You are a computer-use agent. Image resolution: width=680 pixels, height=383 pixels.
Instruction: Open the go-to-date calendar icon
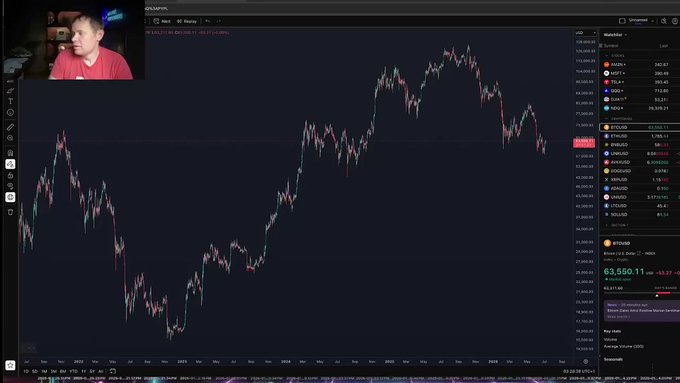tap(113, 371)
